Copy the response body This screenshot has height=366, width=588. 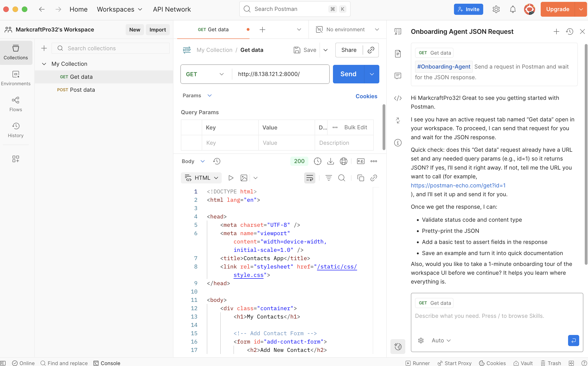tap(361, 178)
